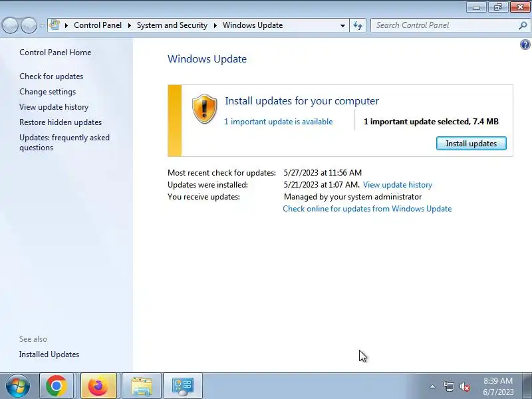532x399 pixels.
Task: Click Show desktop strip at the taskbar end
Action: 527,386
